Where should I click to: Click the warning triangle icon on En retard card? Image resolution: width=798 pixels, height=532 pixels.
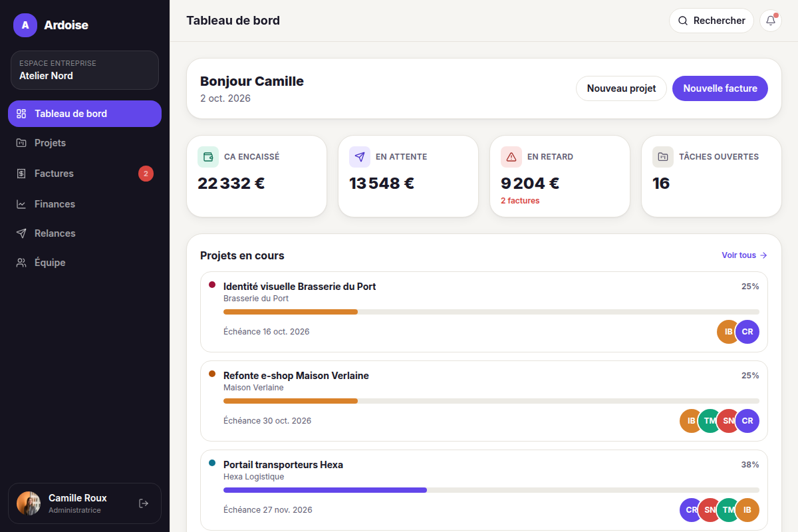(511, 157)
